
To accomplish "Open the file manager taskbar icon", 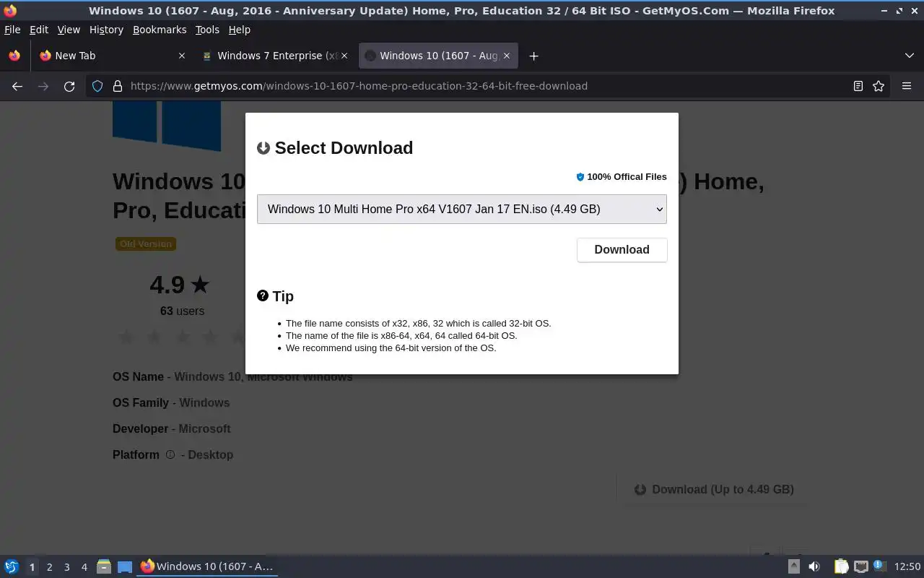I will tap(104, 566).
